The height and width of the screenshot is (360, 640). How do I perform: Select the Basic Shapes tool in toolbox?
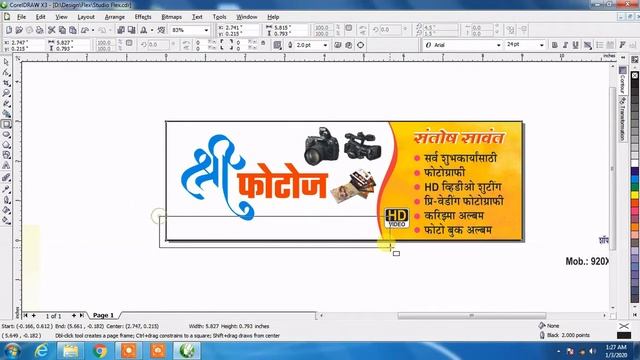coord(6,155)
